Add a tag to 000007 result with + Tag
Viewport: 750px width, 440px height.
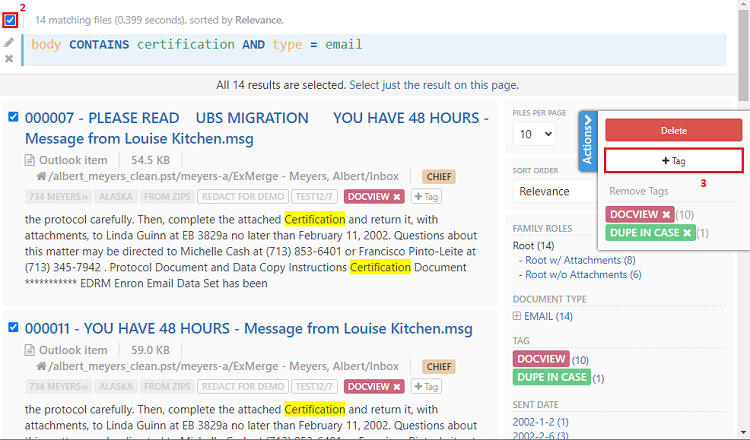click(x=426, y=197)
